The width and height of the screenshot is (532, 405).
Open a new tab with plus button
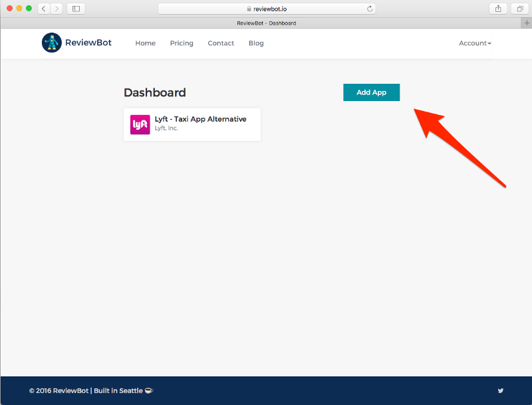[x=527, y=23]
